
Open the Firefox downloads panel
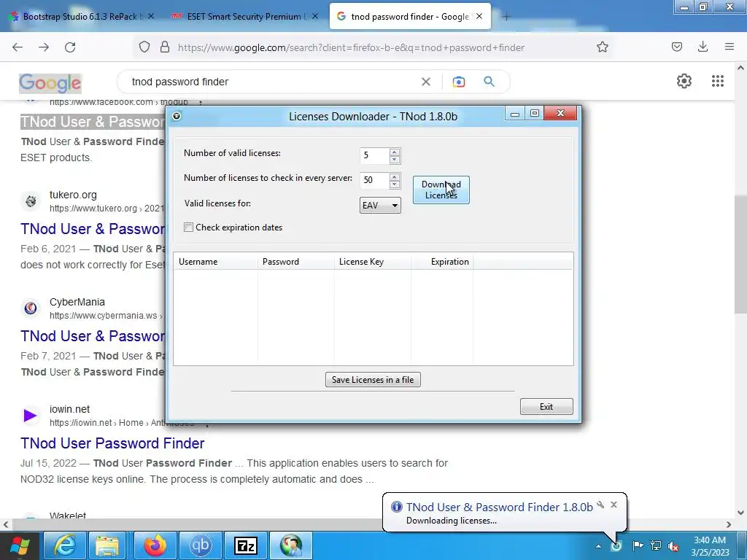point(703,47)
